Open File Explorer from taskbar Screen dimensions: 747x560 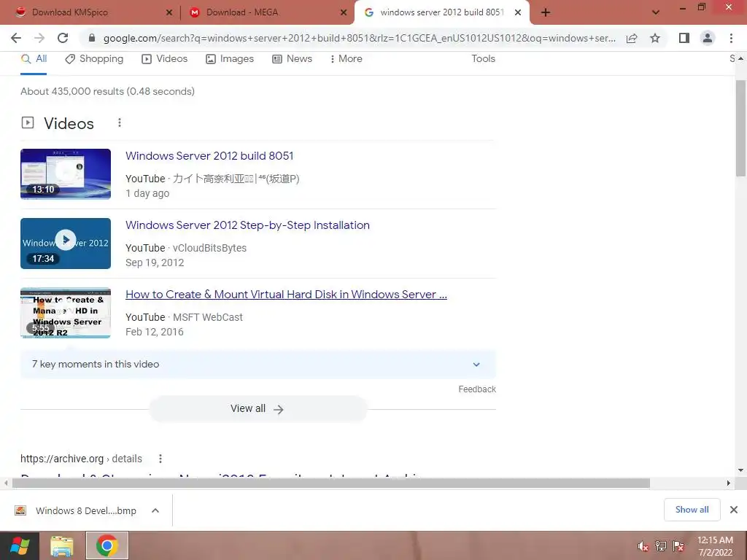tap(63, 545)
